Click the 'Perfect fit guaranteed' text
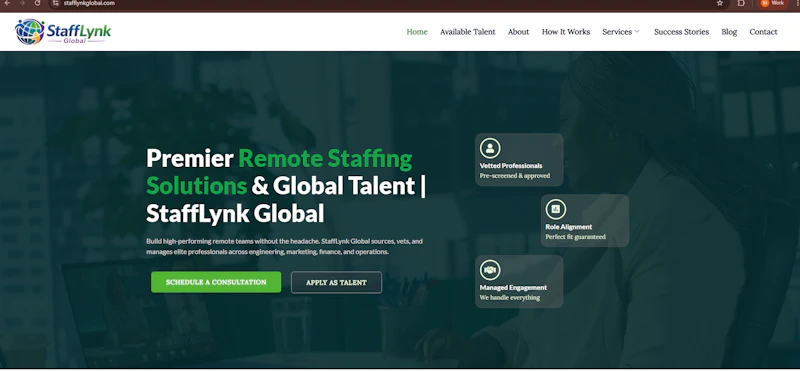Screen dimensions: 800x372 (576, 237)
